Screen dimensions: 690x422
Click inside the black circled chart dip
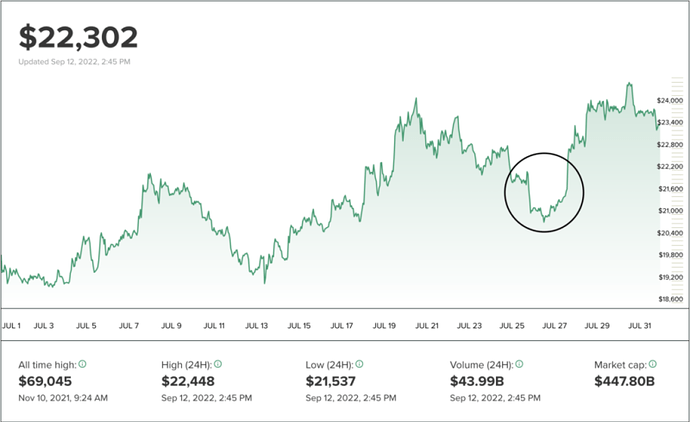(x=543, y=193)
